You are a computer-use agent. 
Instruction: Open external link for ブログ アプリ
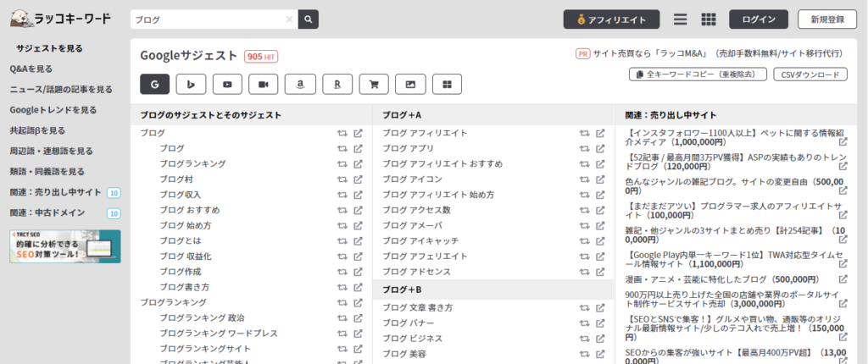point(601,148)
